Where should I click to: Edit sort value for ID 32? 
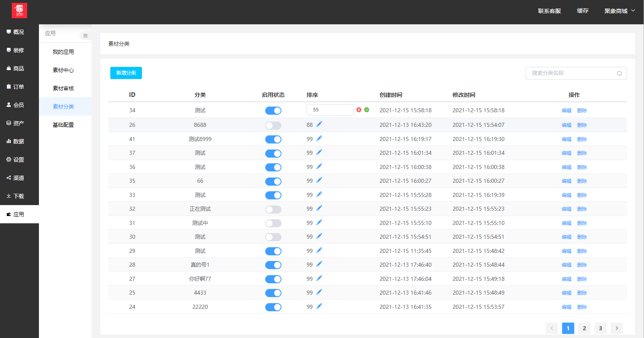[x=319, y=208]
